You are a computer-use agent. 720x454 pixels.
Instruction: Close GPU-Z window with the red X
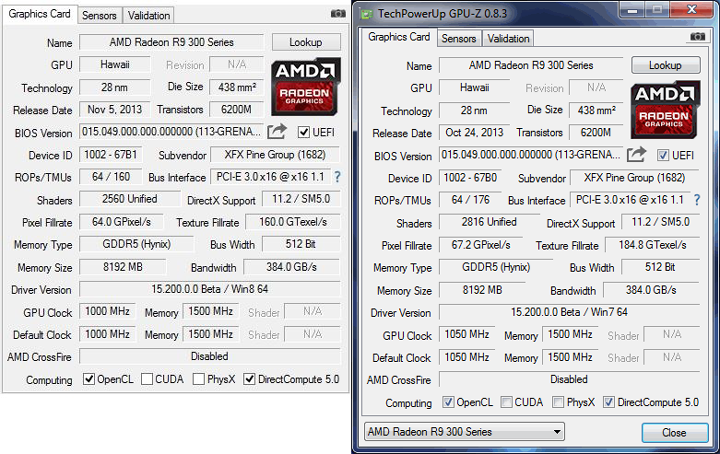click(692, 10)
